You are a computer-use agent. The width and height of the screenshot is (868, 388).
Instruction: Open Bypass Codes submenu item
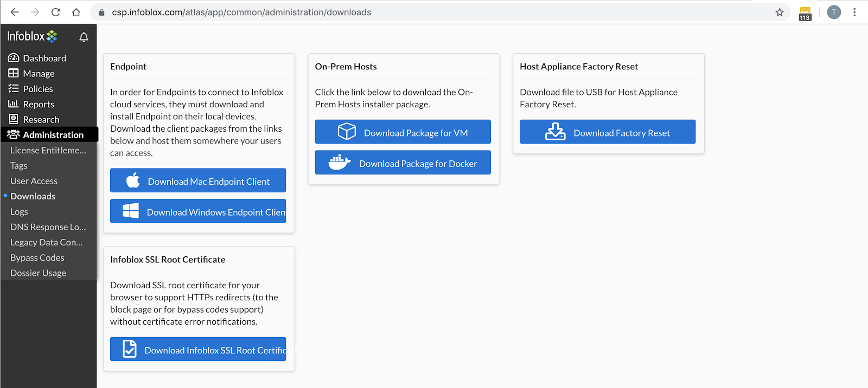pyautogui.click(x=37, y=258)
